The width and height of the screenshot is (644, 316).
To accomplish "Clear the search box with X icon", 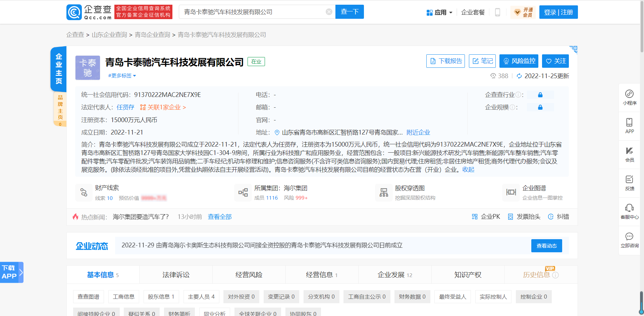I will 329,12.
